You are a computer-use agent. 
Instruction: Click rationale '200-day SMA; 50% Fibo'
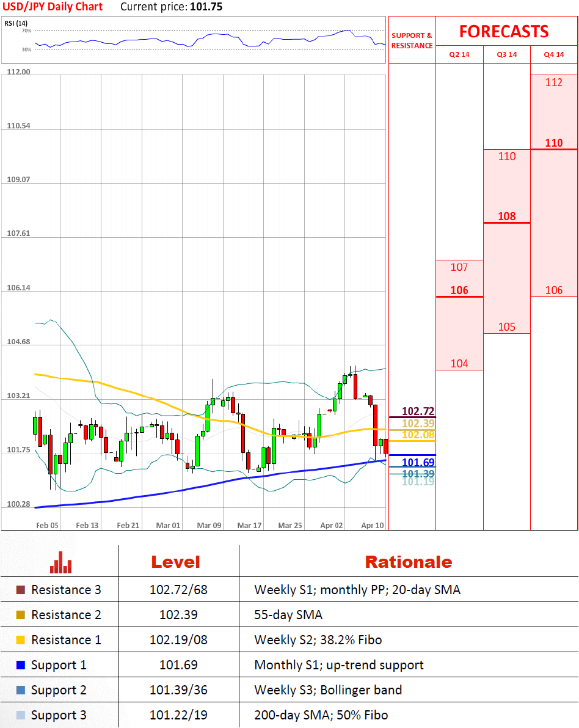(321, 715)
